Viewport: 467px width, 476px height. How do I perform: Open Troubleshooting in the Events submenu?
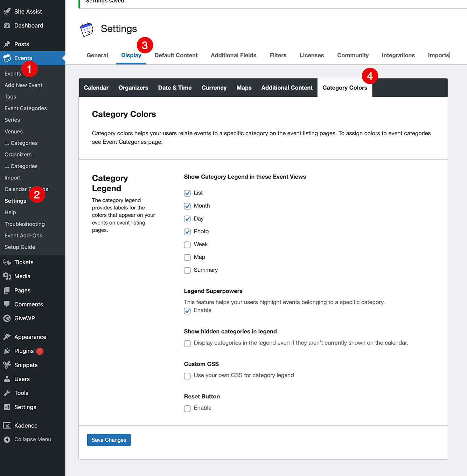pos(25,224)
